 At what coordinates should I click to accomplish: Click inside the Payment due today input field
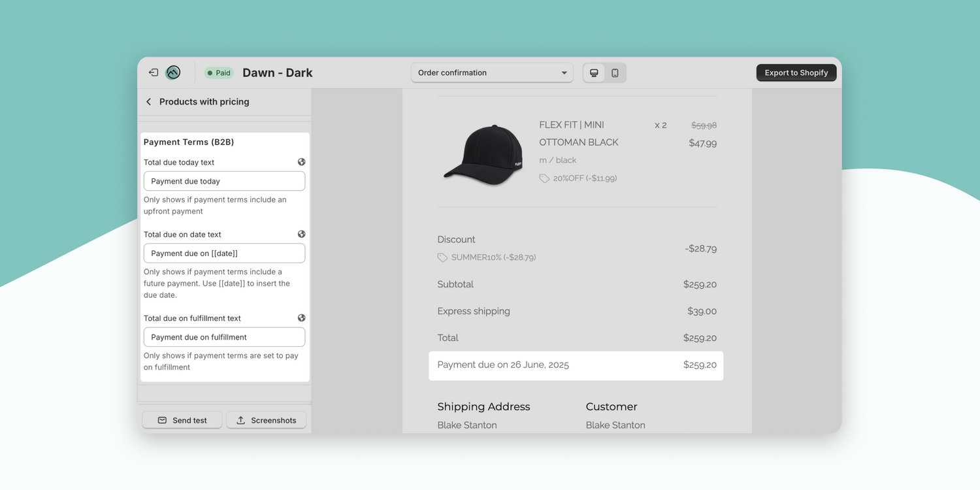(224, 181)
